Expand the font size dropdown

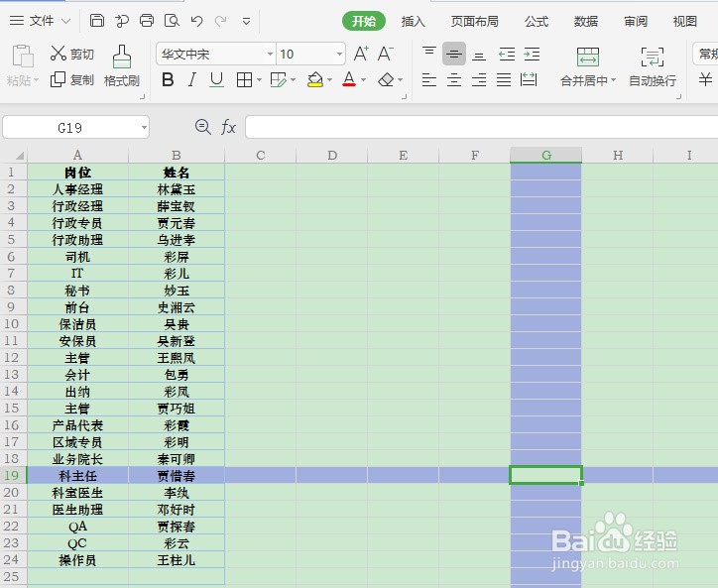339,54
